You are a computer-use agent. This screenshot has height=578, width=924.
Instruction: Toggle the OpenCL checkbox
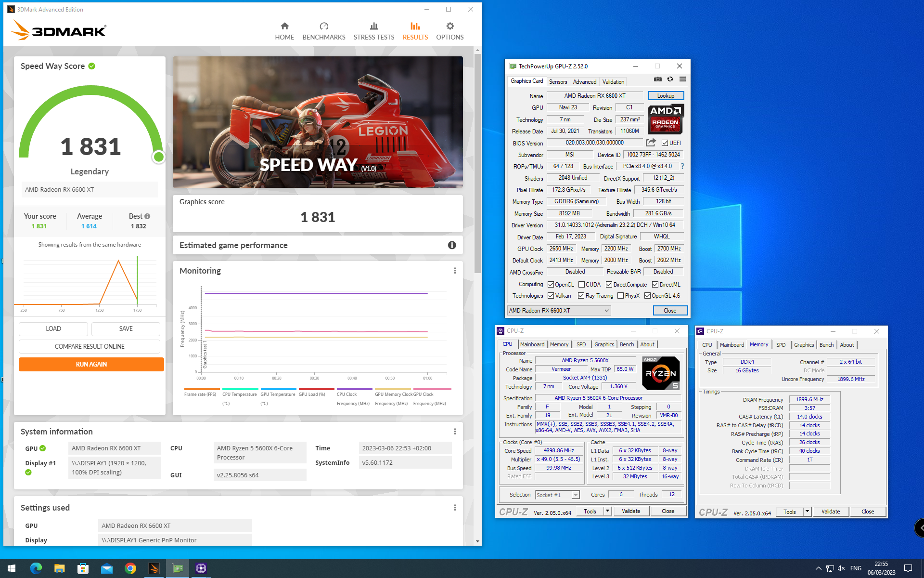[551, 285]
